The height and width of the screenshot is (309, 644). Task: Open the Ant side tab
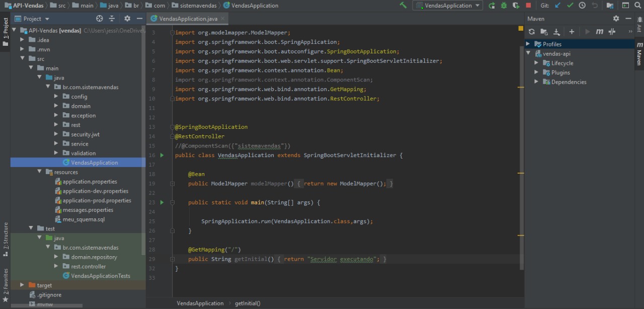tap(639, 24)
